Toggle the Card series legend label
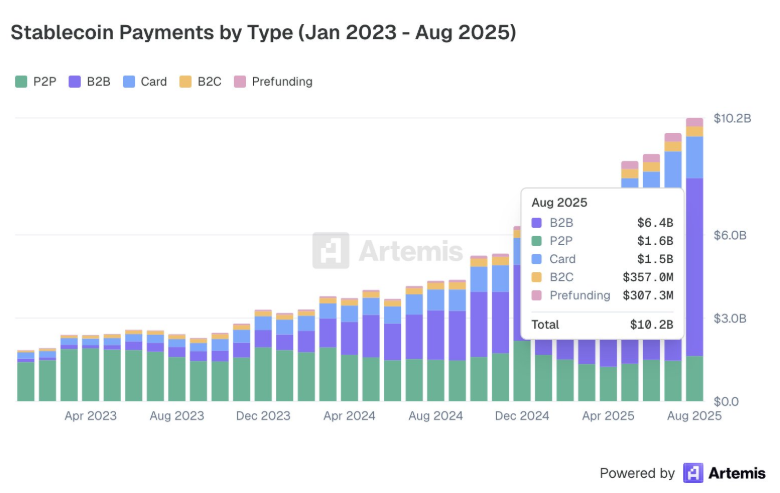 click(x=153, y=82)
